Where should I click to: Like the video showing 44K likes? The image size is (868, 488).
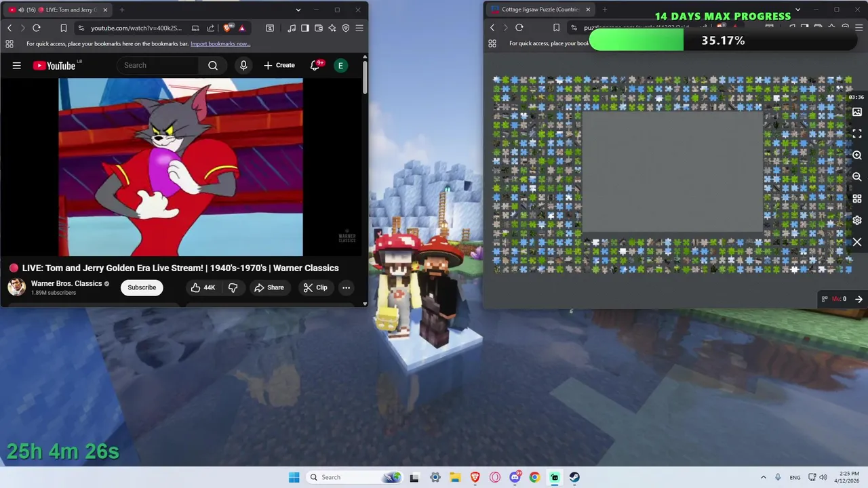(203, 287)
